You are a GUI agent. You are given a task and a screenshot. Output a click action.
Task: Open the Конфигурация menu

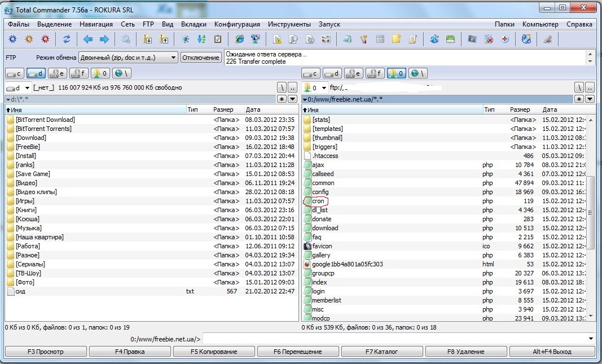tap(237, 24)
